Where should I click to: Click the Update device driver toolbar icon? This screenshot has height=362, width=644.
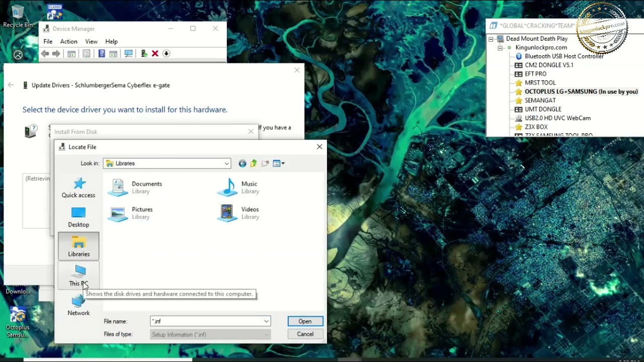[x=144, y=54]
